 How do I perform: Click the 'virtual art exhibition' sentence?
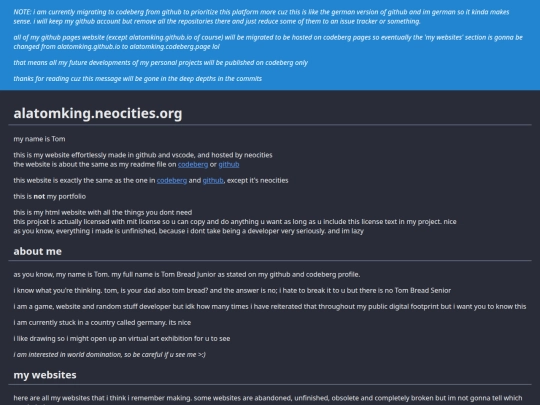[122, 339]
